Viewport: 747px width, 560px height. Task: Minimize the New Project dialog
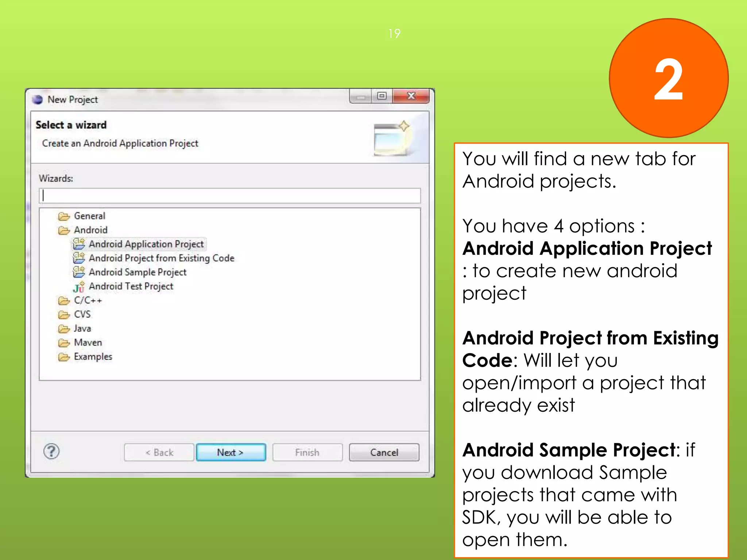(361, 96)
